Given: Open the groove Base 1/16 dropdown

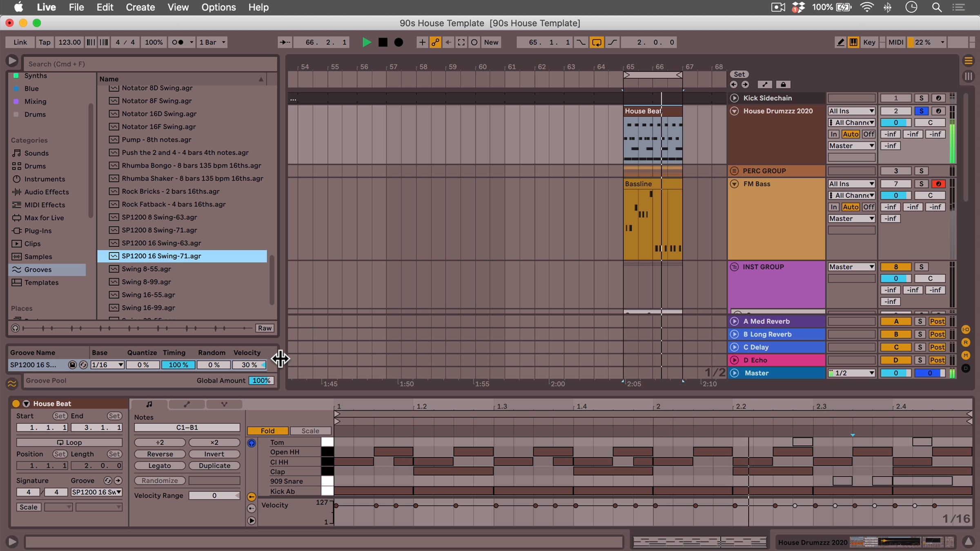Looking at the screenshot, I should (x=107, y=365).
